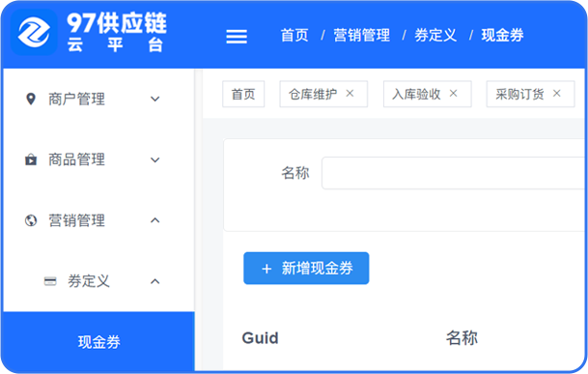Focus the 名称 search input field
The height and width of the screenshot is (374, 588).
[x=454, y=173]
